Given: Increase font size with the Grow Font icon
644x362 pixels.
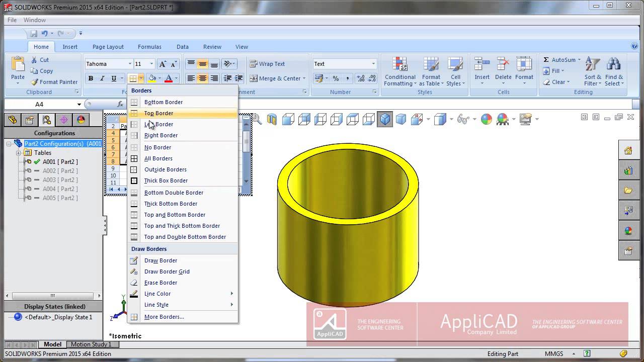Looking at the screenshot, I should click(163, 64).
